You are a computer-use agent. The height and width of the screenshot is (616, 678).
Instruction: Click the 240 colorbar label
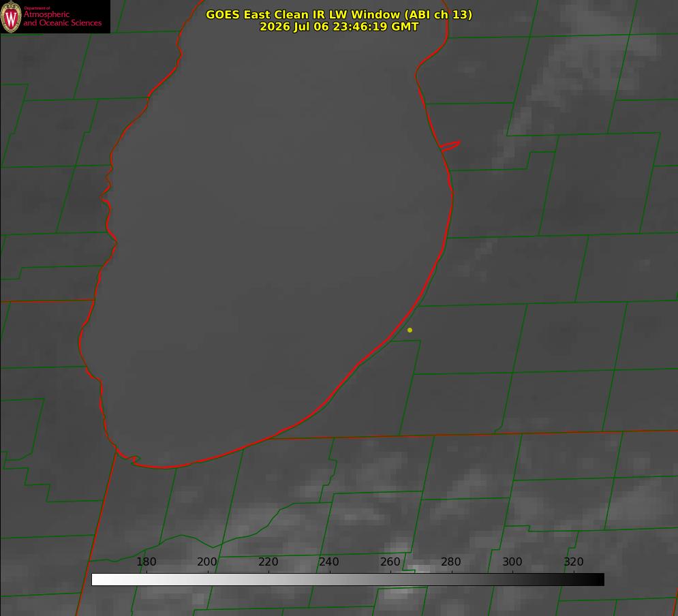pyautogui.click(x=329, y=561)
